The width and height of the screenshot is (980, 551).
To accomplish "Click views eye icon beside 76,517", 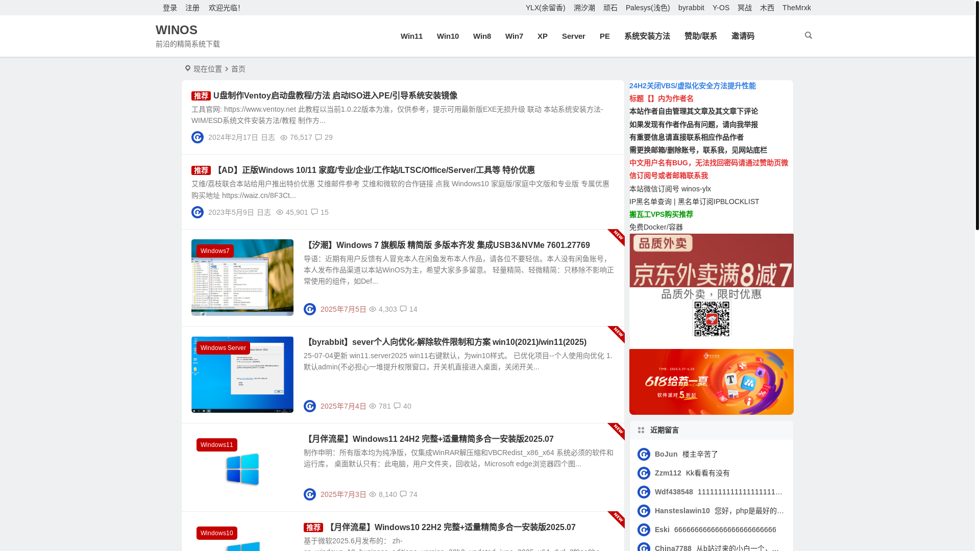I will 284,137.
